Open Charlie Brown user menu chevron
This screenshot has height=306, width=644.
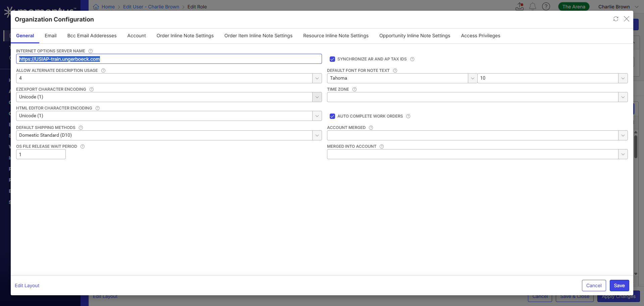(x=637, y=7)
